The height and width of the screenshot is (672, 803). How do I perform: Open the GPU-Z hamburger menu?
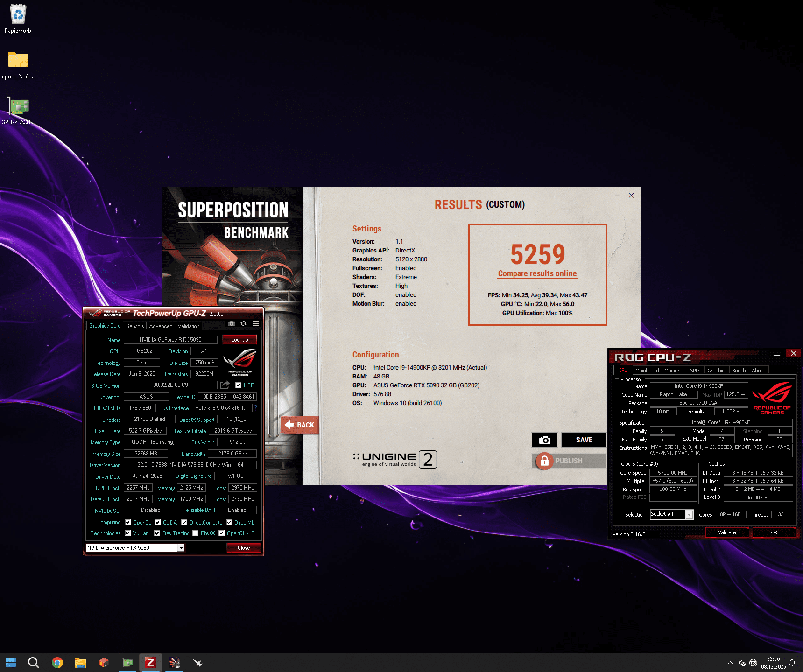255,323
